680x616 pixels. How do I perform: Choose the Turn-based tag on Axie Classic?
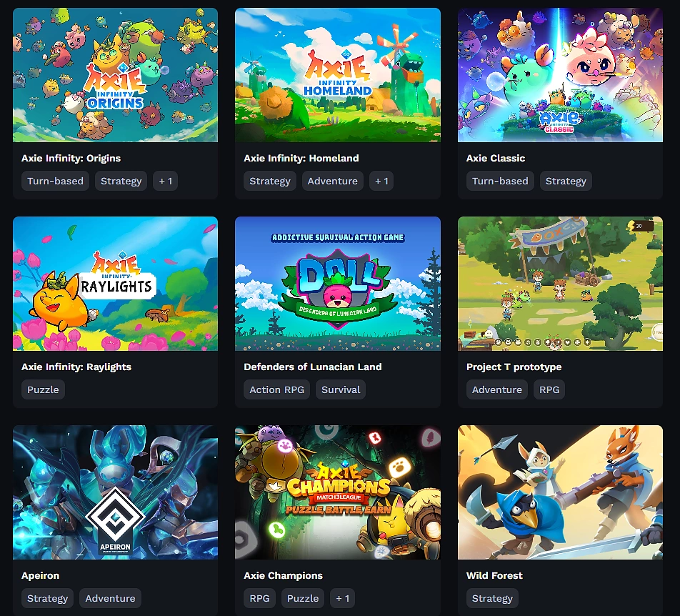click(x=500, y=181)
